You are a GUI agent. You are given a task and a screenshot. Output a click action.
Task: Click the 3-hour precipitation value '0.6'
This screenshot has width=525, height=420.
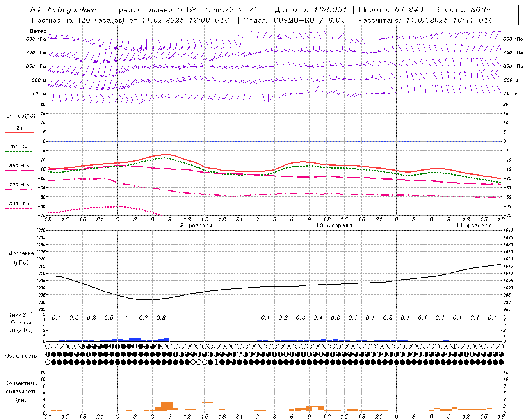pos(336,318)
